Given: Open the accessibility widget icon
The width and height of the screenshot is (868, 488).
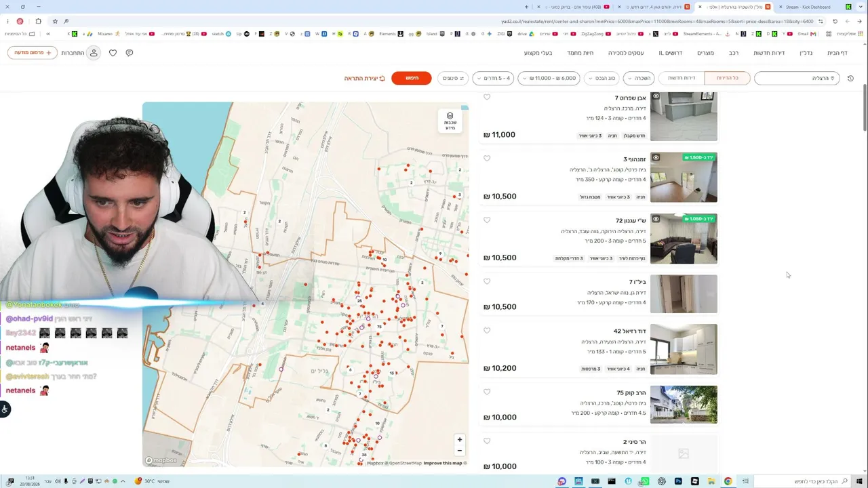Looking at the screenshot, I should pos(5,409).
